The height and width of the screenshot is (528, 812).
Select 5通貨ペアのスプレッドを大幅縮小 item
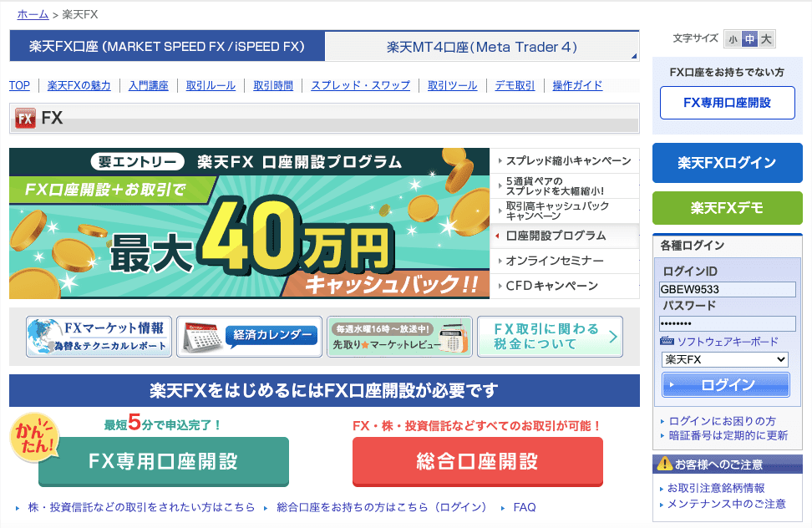click(565, 185)
